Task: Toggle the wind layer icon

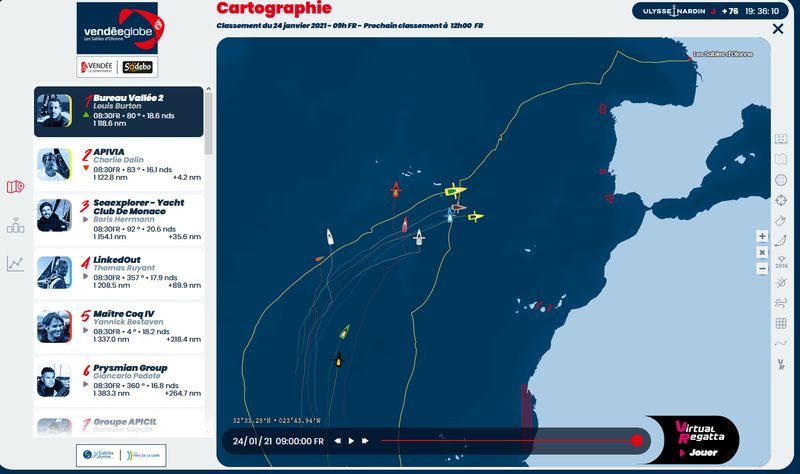Action: 781,303
